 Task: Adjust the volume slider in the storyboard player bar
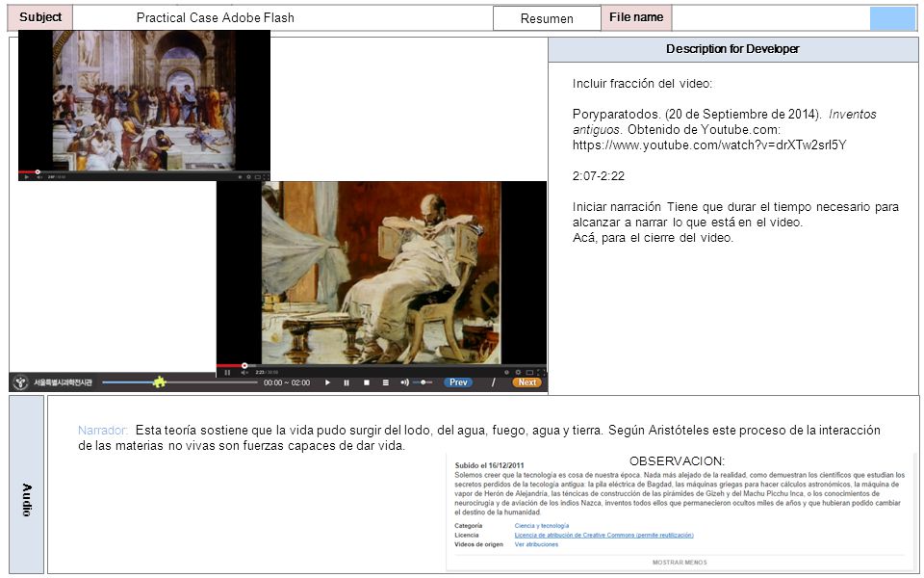click(x=423, y=382)
